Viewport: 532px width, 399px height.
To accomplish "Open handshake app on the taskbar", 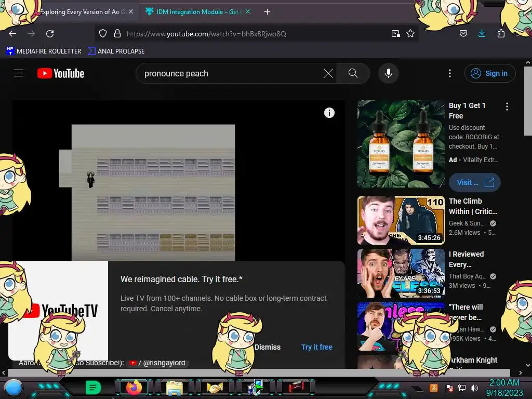I will coord(215,388).
